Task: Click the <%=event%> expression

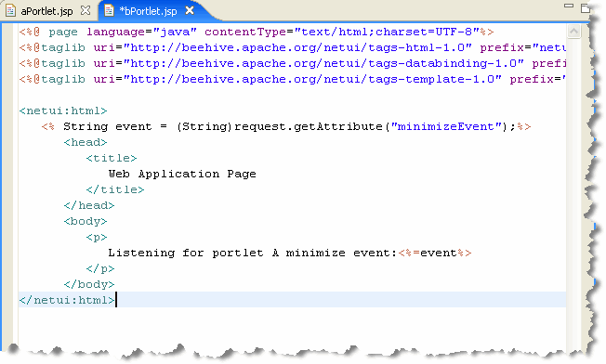Action: (x=435, y=253)
